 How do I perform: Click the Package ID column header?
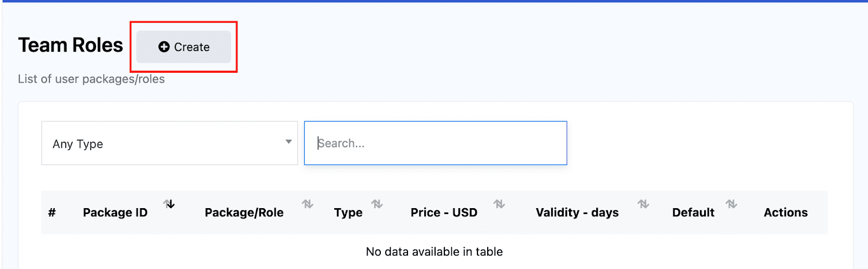115,212
